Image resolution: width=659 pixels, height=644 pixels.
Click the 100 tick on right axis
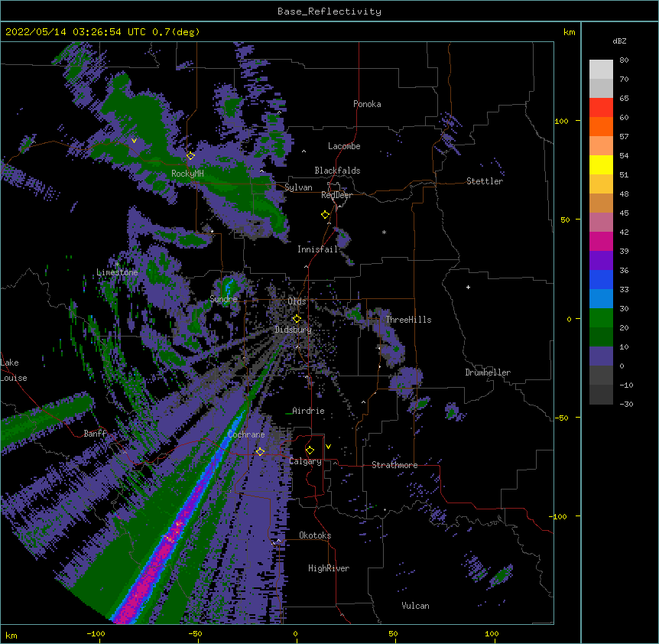(561, 121)
